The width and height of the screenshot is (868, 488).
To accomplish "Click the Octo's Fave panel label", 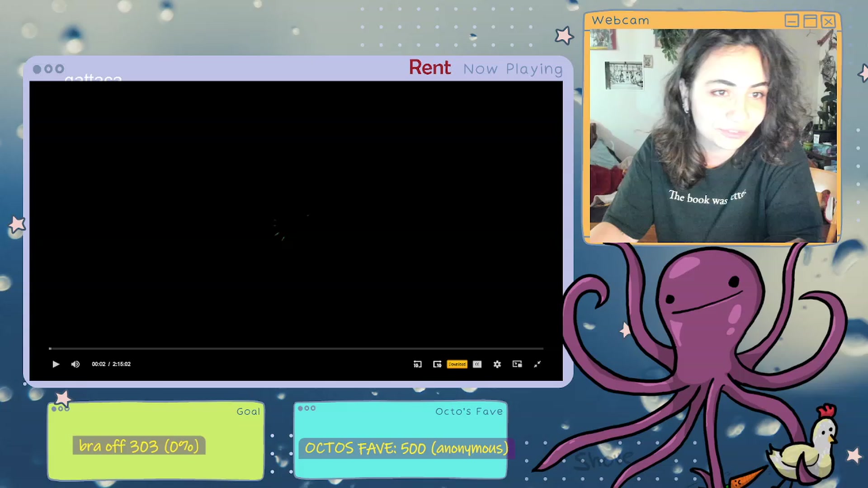I will point(469,412).
